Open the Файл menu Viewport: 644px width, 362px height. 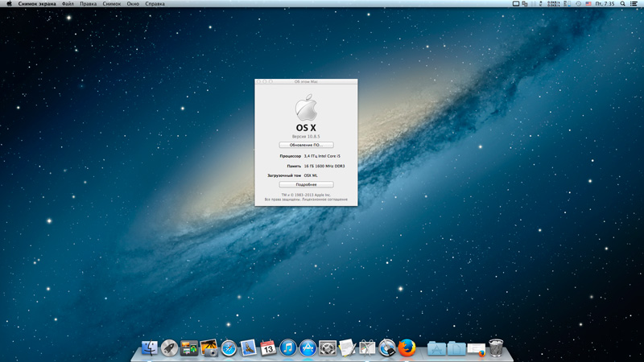[68, 4]
